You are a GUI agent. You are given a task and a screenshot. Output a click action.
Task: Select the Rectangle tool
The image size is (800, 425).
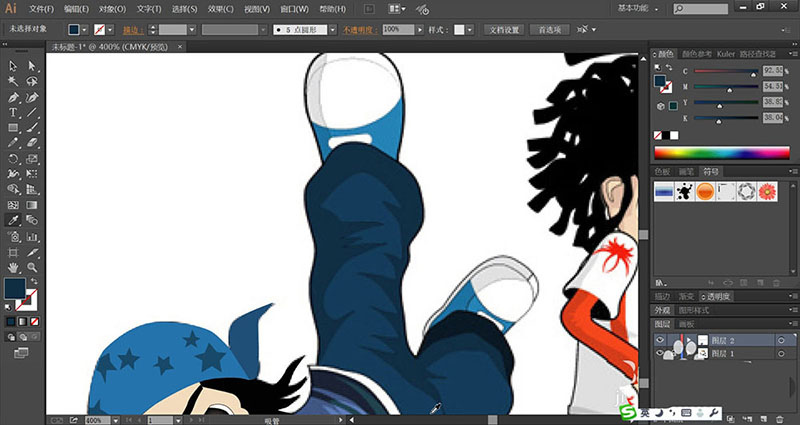pyautogui.click(x=13, y=128)
